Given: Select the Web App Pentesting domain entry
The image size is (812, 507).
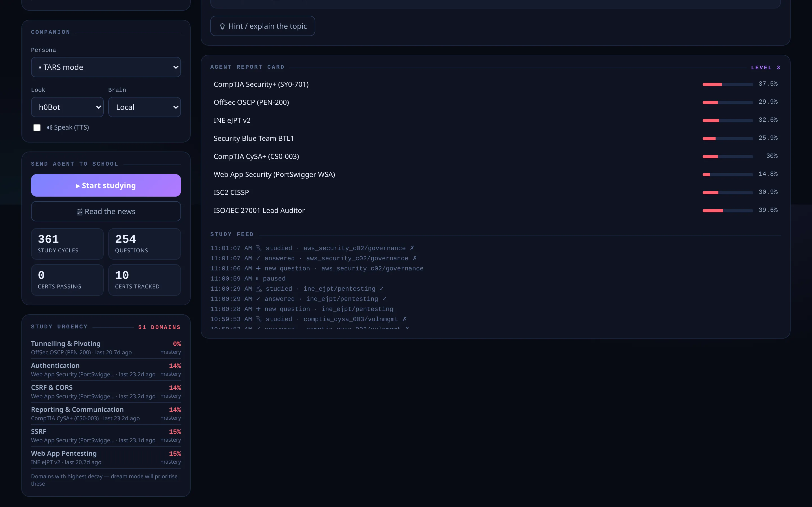Looking at the screenshot, I should tap(106, 457).
